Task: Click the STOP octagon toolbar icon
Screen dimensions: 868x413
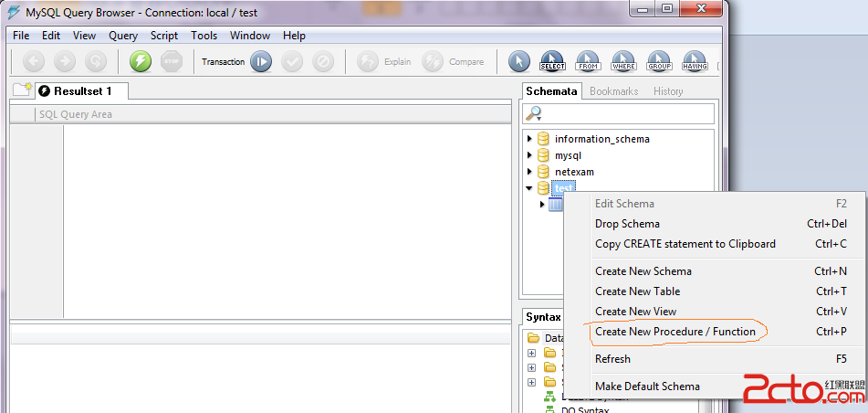Action: click(x=172, y=61)
